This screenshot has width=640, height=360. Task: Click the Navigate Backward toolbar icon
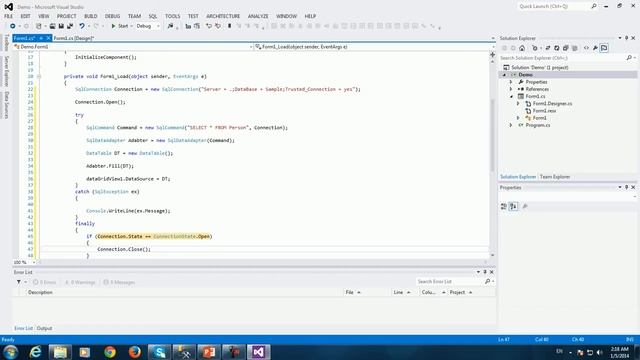[13, 26]
